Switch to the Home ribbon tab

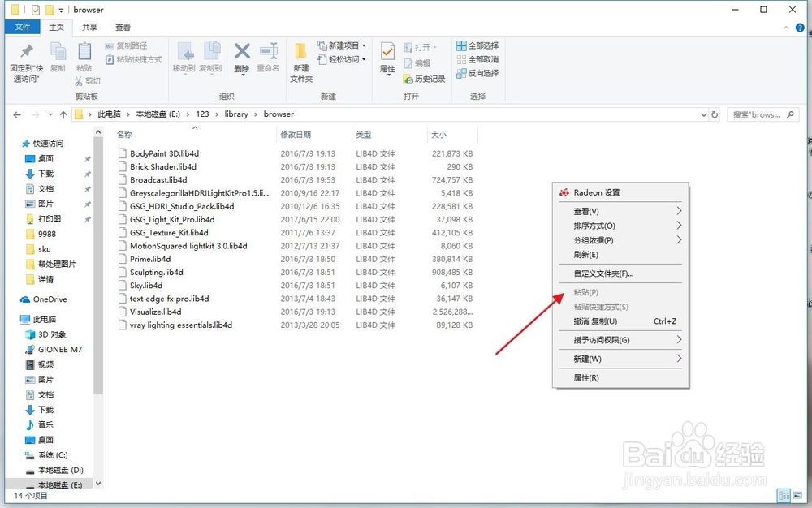click(x=57, y=27)
